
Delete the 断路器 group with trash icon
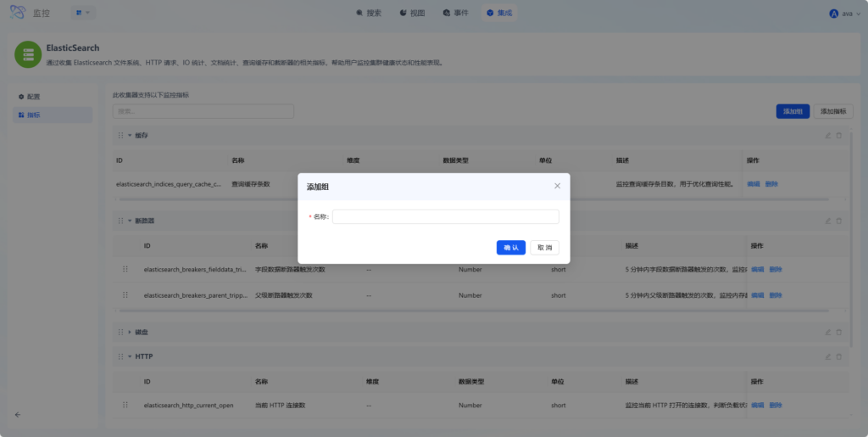pos(838,221)
